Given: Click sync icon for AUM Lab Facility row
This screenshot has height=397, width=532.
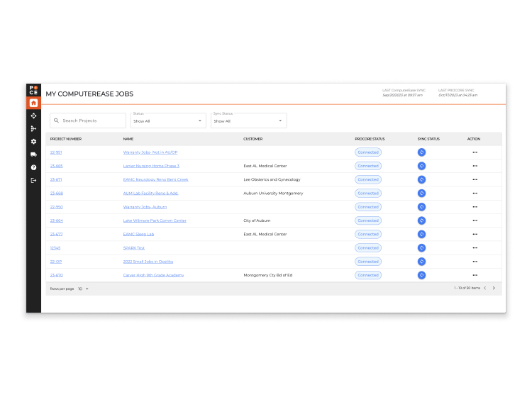Looking at the screenshot, I should click(421, 194).
